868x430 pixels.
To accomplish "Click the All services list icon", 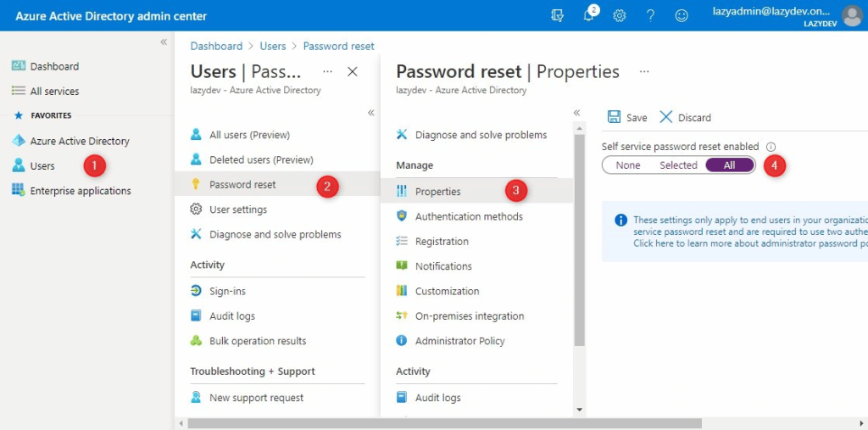I will point(19,91).
